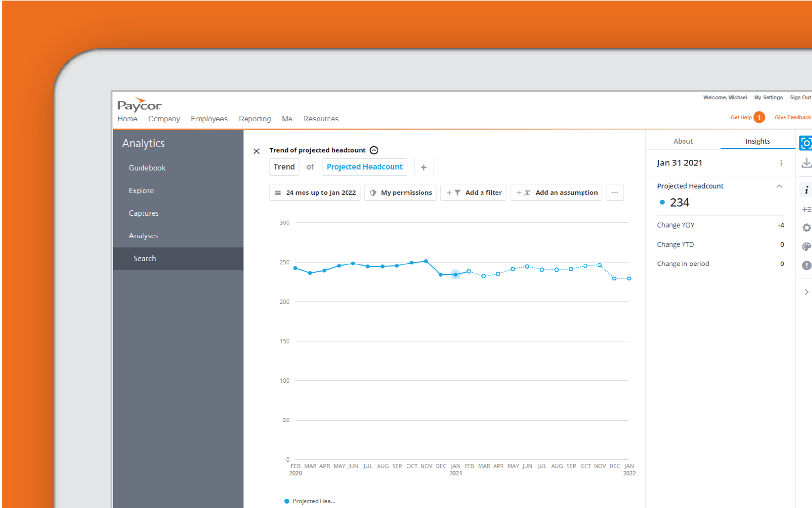Click the highlighted Jan 2021 data point
This screenshot has height=508, width=812.
(x=455, y=275)
